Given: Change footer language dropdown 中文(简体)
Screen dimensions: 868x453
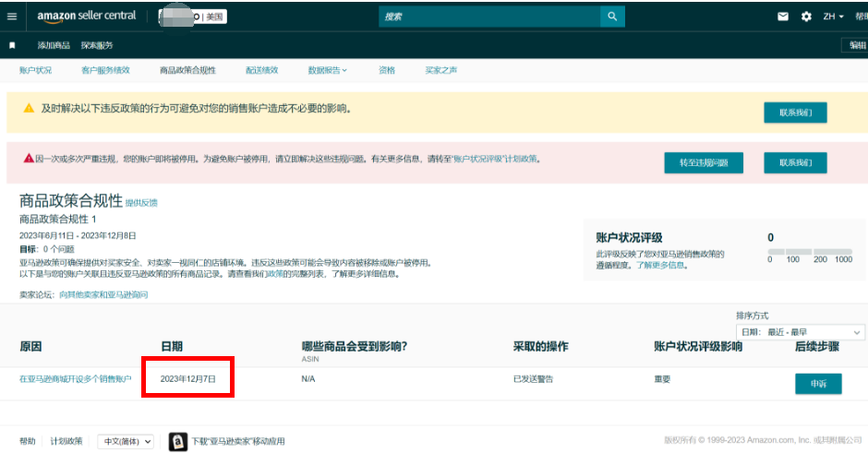Looking at the screenshot, I should [126, 441].
